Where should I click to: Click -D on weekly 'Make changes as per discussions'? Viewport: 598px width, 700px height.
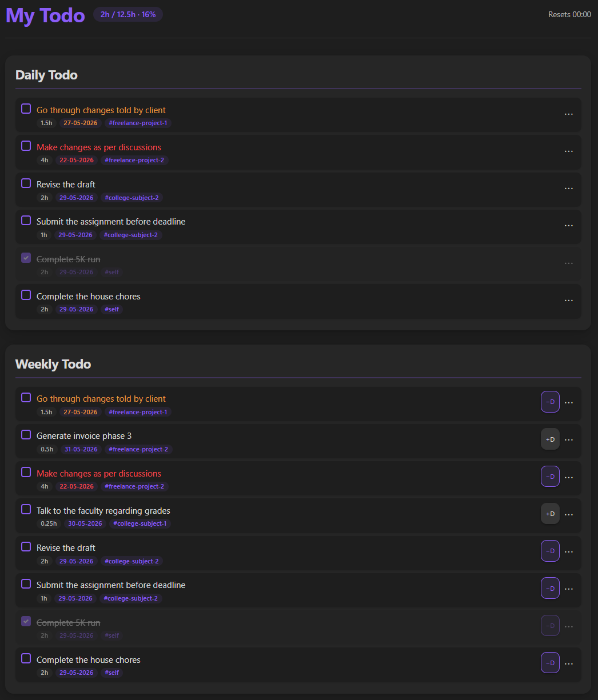[x=550, y=477]
